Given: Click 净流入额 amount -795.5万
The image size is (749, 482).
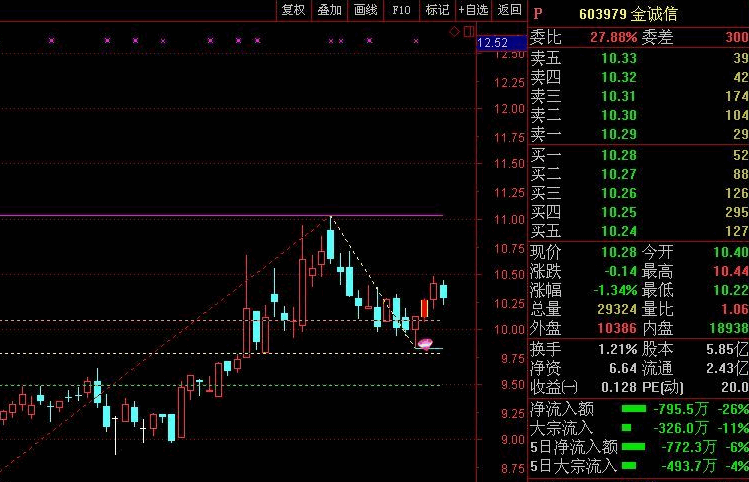Looking at the screenshot, I should pos(681,409).
